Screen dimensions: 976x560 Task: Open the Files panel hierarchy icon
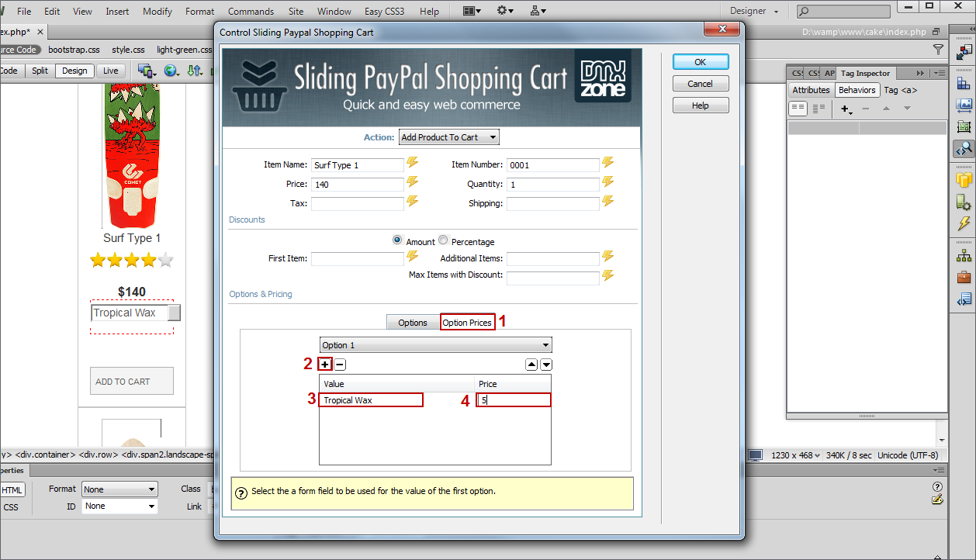pos(964,255)
